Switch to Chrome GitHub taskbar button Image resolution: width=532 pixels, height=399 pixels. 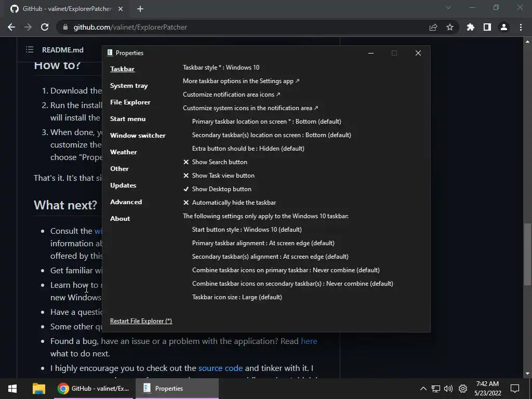(94, 389)
